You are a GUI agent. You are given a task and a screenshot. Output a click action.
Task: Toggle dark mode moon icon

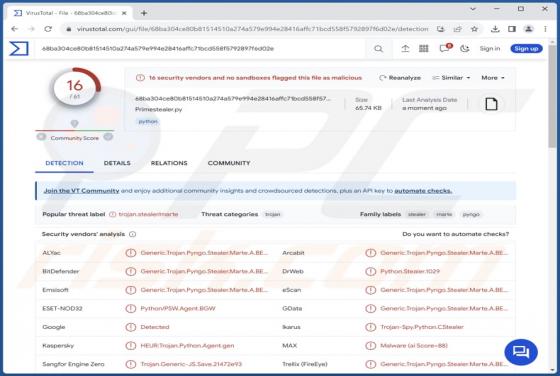464,49
